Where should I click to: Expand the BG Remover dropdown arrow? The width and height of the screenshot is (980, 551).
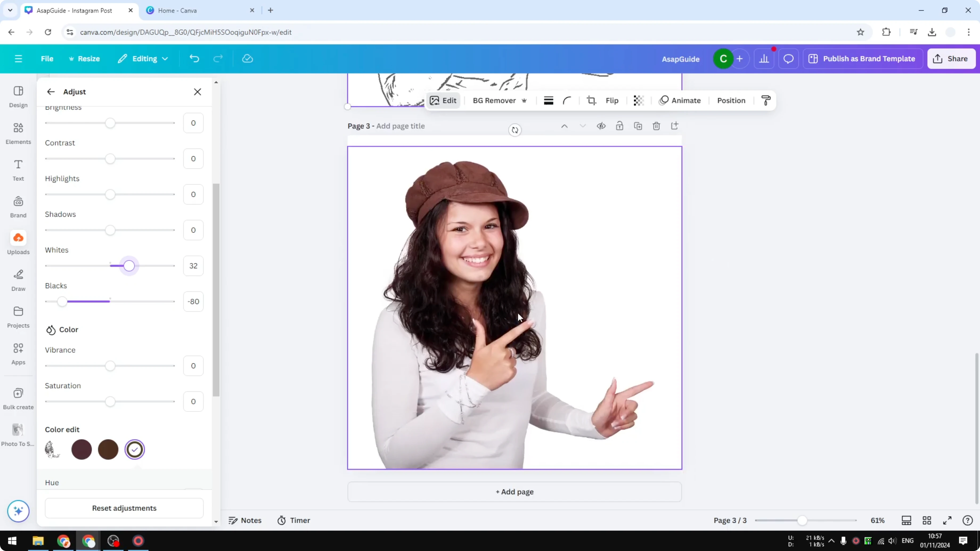(525, 100)
